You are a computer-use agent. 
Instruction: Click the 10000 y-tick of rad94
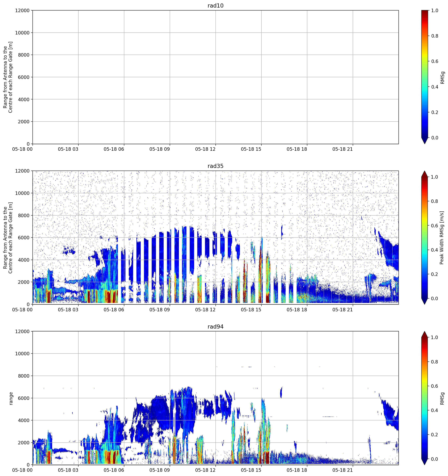pyautogui.click(x=22, y=354)
